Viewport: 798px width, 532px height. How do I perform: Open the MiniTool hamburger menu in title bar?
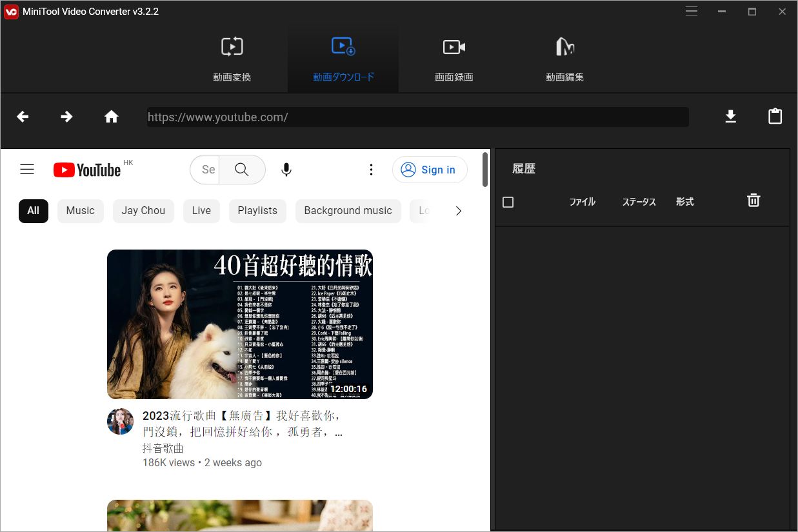[x=692, y=12]
